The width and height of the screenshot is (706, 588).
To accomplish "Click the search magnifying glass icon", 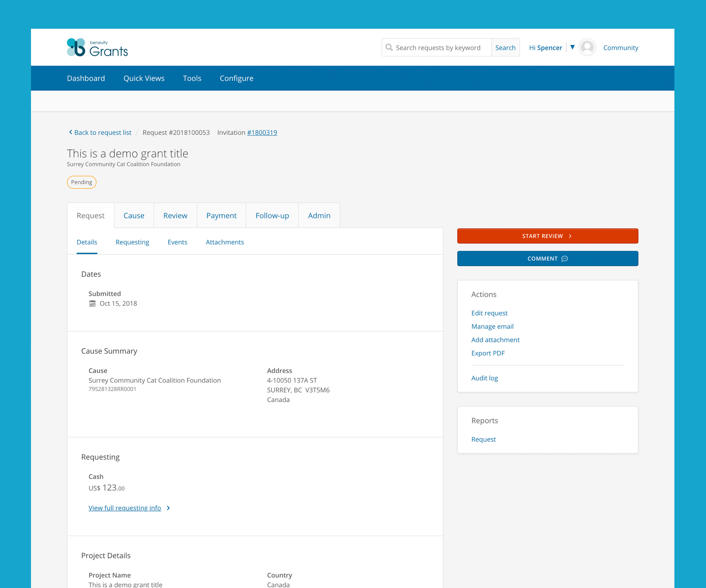I will [390, 47].
